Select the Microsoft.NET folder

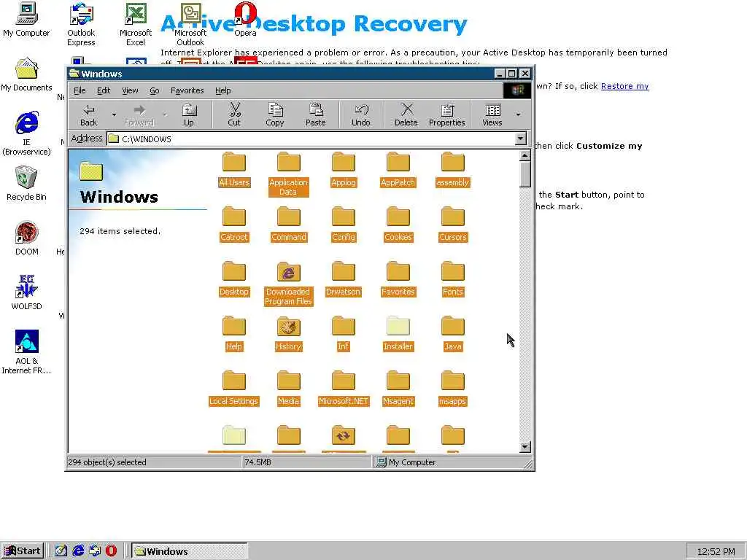coord(343,388)
